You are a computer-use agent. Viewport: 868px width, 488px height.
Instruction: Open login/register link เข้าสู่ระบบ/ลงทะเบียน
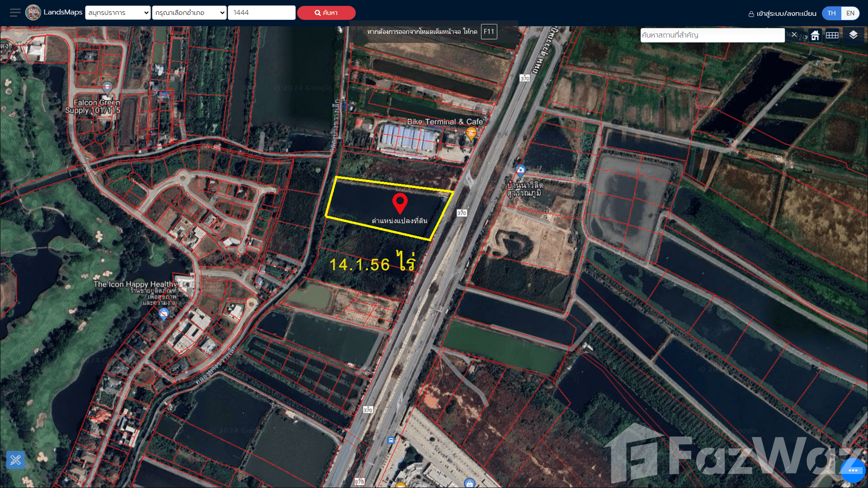[x=782, y=14]
